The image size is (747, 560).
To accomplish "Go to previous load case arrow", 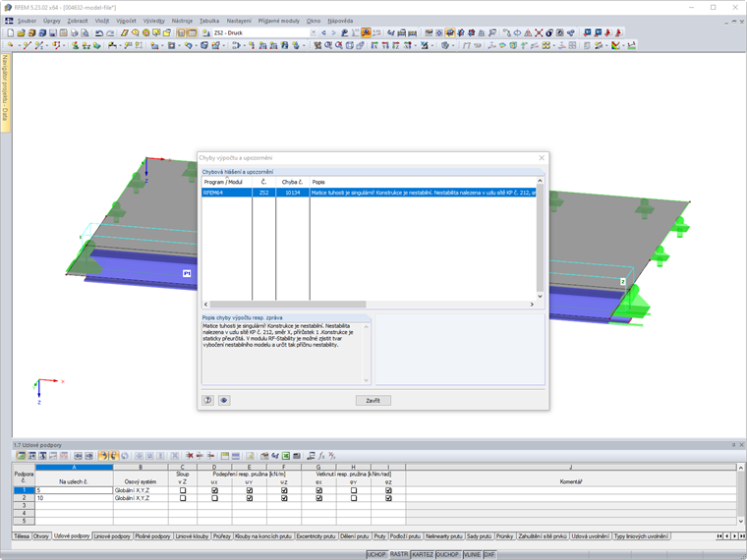I will click(x=324, y=32).
